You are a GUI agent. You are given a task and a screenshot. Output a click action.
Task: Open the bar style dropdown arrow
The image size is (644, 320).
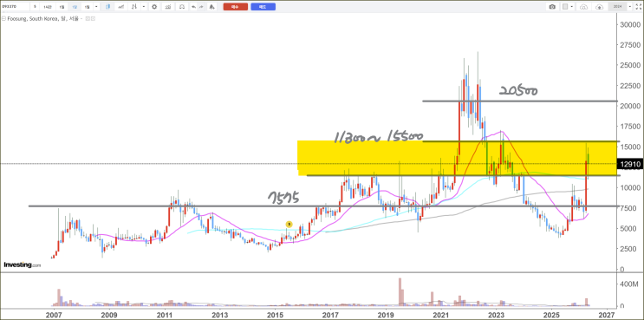[x=144, y=7]
